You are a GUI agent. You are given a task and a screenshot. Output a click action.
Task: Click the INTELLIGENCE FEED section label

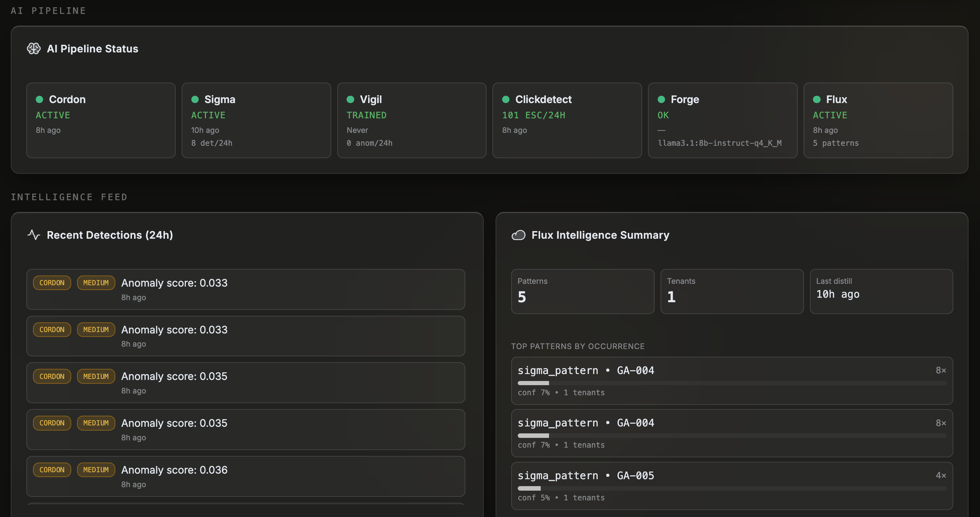pyautogui.click(x=69, y=197)
